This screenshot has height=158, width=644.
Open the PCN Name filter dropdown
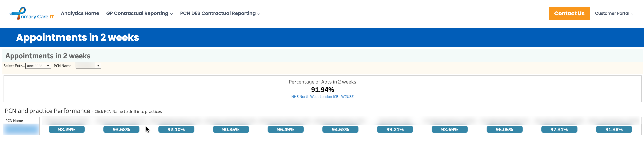[x=88, y=66]
